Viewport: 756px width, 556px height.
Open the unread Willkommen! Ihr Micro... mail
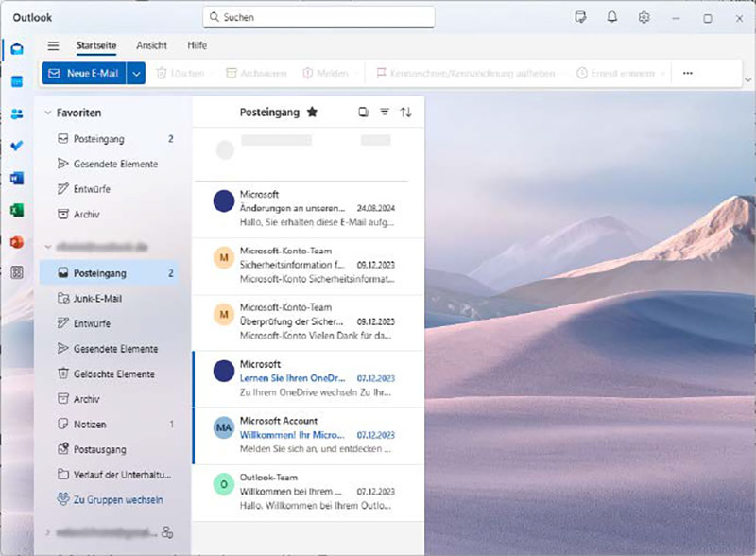[x=309, y=435]
